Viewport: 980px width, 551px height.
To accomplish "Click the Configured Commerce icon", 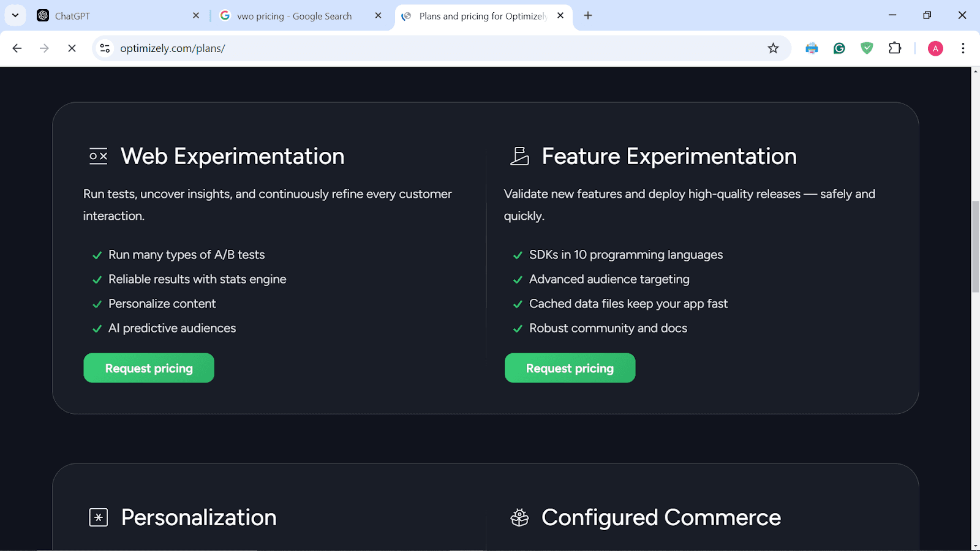I will [x=519, y=517].
